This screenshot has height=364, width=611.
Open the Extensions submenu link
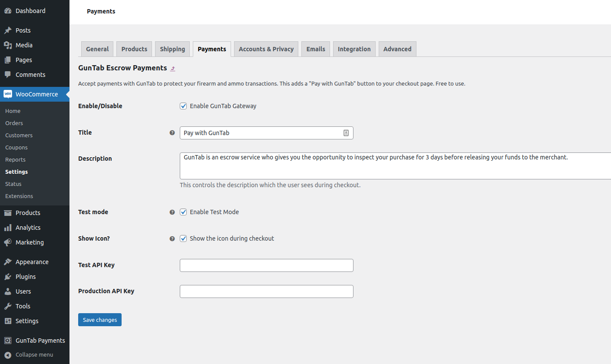coord(19,196)
